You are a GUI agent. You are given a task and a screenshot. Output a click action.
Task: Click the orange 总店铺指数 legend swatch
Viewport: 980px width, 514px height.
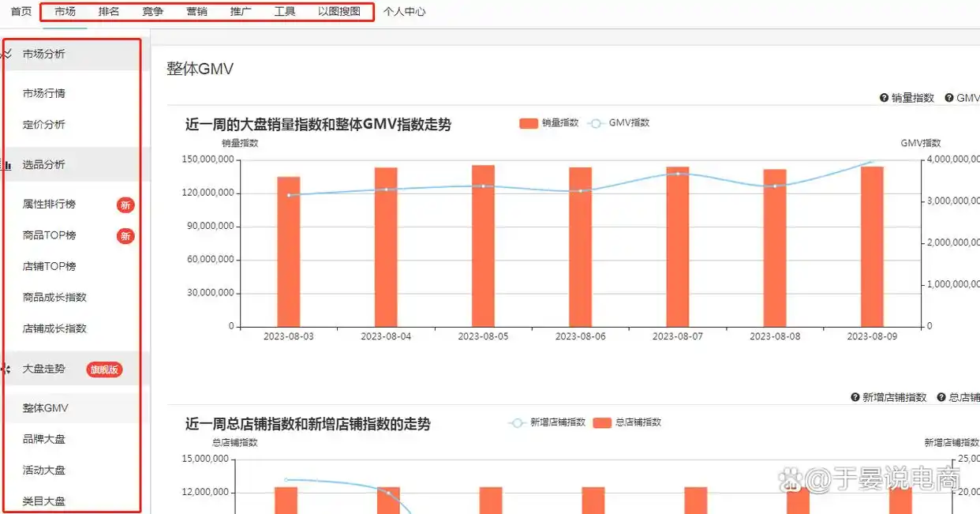tap(602, 422)
